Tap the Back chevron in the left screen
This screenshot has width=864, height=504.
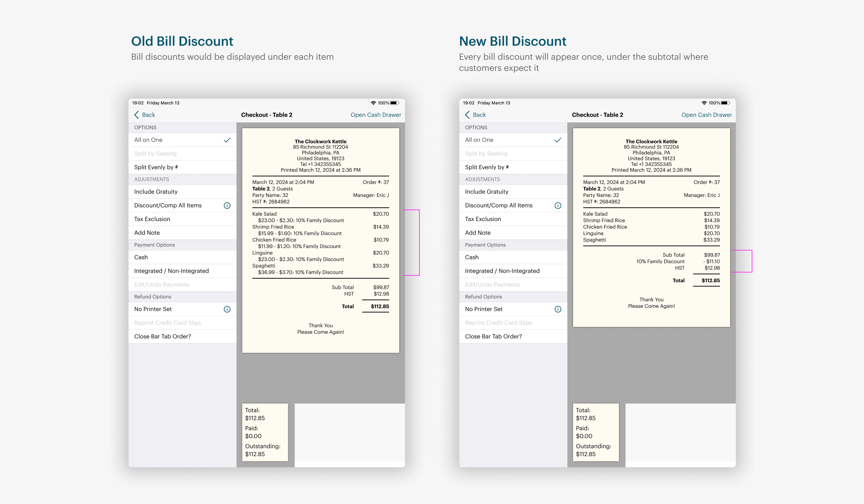click(x=137, y=115)
